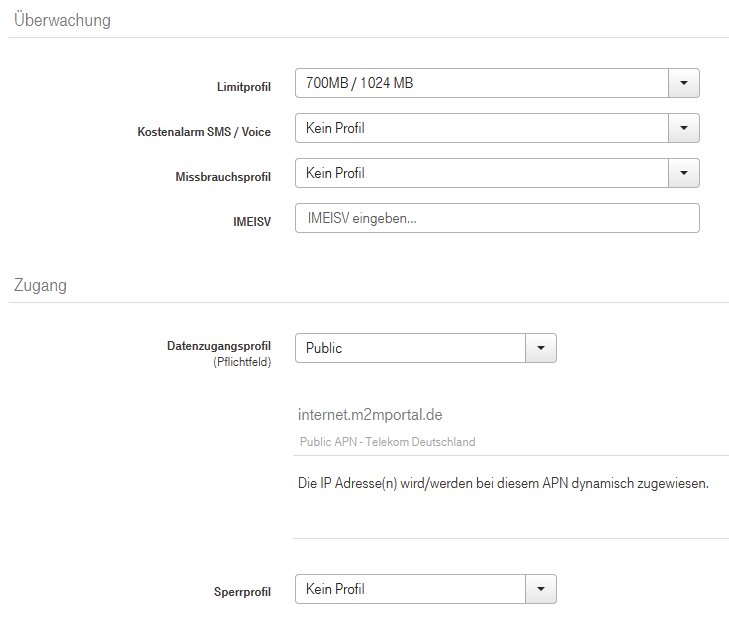The height and width of the screenshot is (632, 729).
Task: Expand the Kostenalarm 'Kein Profil' combo box
Action: click(481, 128)
